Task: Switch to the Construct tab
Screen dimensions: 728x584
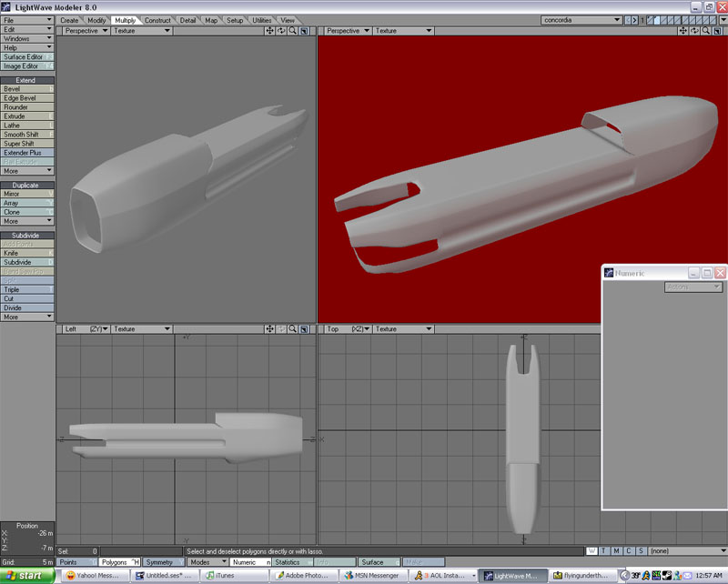Action: (x=157, y=19)
